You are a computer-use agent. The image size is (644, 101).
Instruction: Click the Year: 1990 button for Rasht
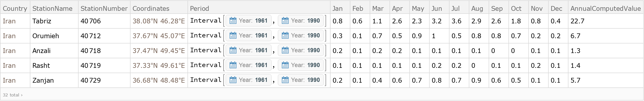point(301,65)
